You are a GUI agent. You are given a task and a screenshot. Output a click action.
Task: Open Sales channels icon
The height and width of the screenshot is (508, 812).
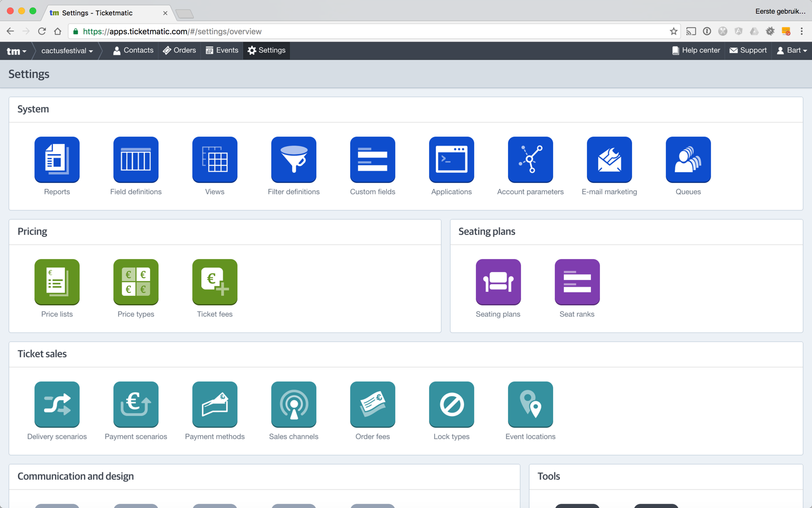pos(294,405)
